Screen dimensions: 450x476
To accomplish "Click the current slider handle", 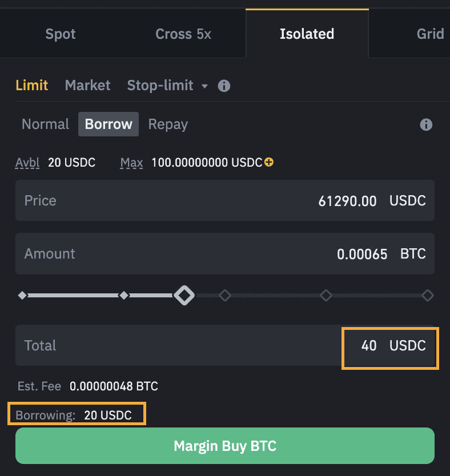I will [x=184, y=296].
